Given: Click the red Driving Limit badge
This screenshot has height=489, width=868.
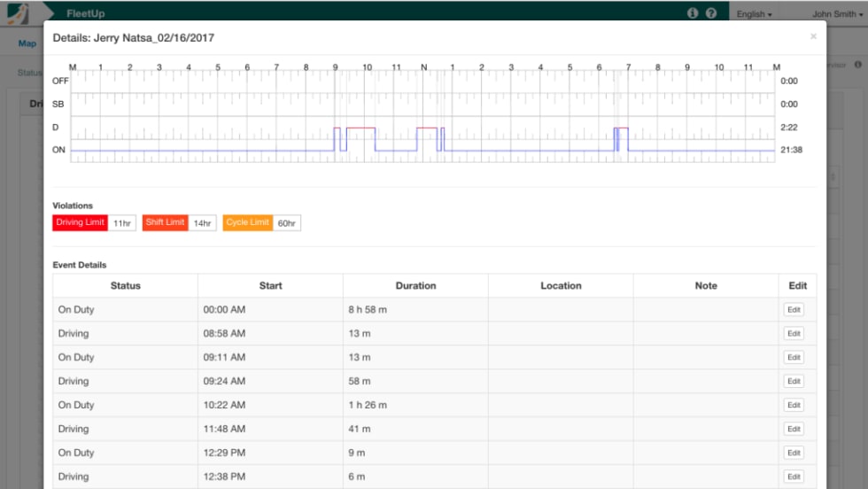Looking at the screenshot, I should click(81, 222).
